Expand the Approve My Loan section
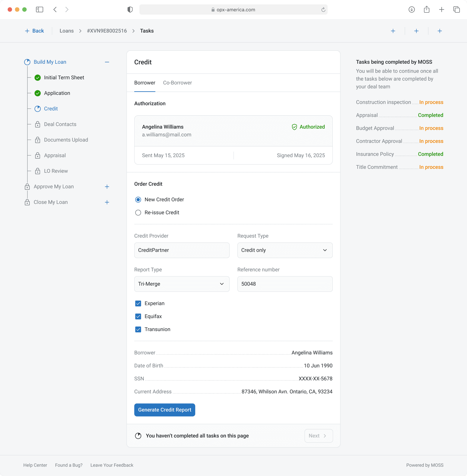The image size is (467, 476). [x=107, y=187]
